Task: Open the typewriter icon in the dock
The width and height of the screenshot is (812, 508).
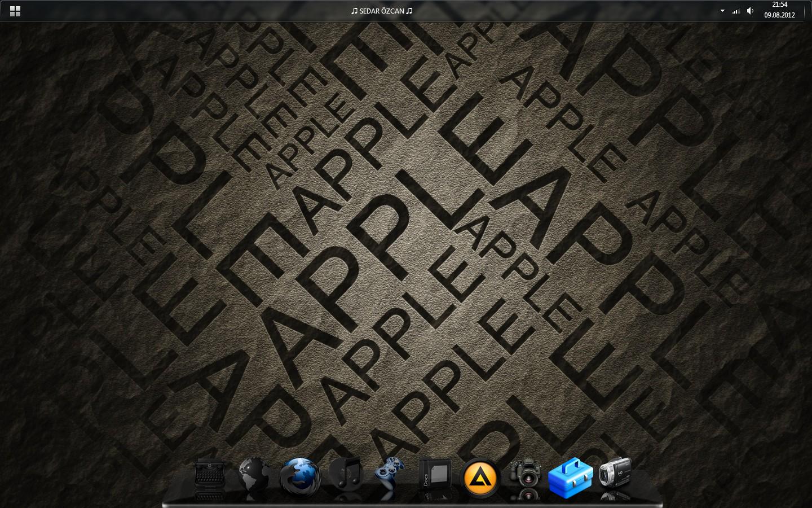Action: tap(209, 475)
